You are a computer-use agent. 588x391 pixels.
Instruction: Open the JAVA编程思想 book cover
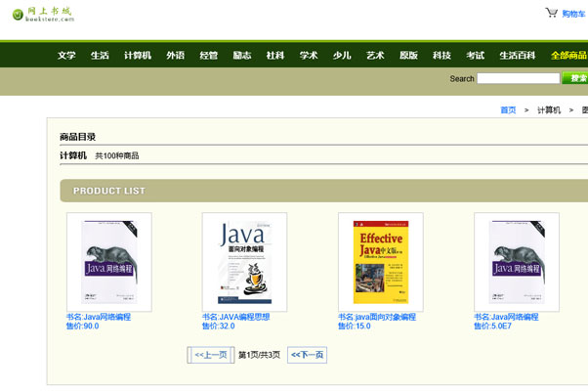[244, 262]
